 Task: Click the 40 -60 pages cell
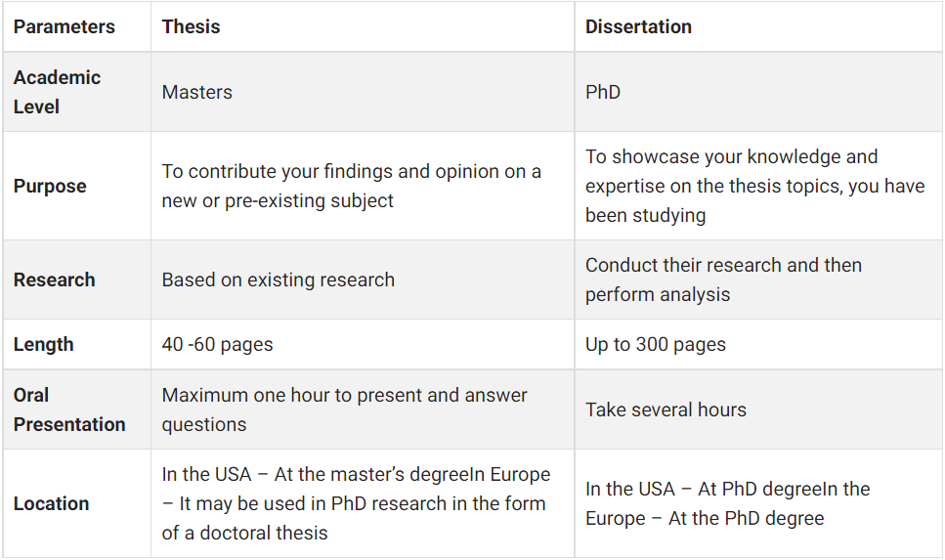click(x=218, y=344)
